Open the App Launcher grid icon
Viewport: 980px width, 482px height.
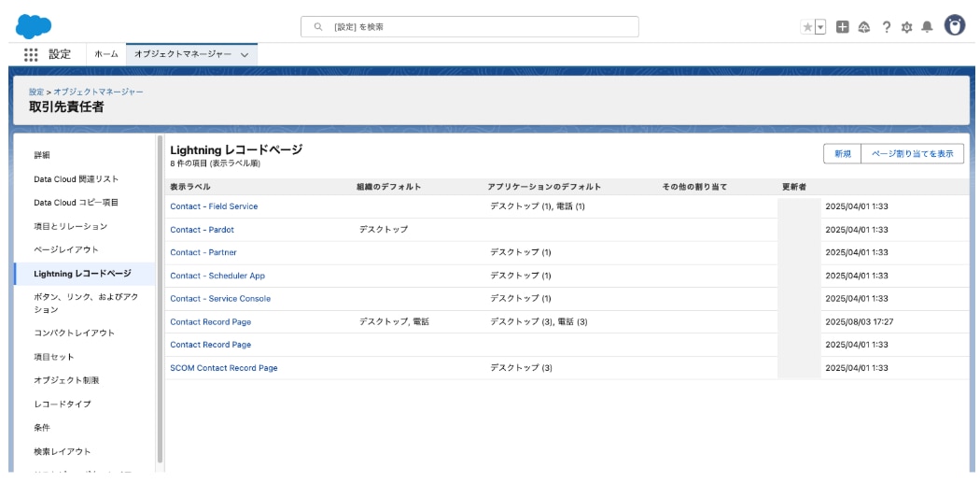31,54
